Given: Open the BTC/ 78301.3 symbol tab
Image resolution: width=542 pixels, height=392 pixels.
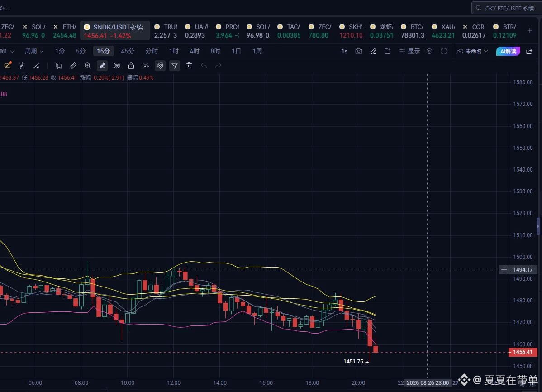Looking at the screenshot, I should 412,31.
